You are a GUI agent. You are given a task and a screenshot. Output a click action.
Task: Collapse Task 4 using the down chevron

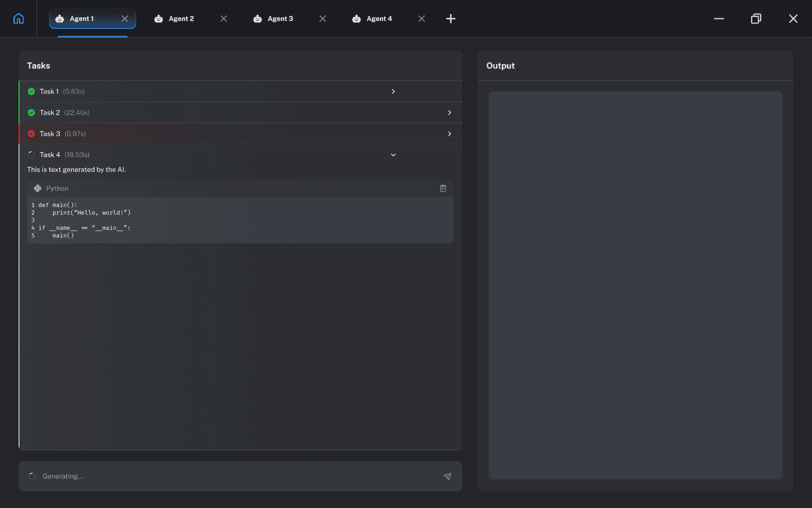tap(393, 155)
